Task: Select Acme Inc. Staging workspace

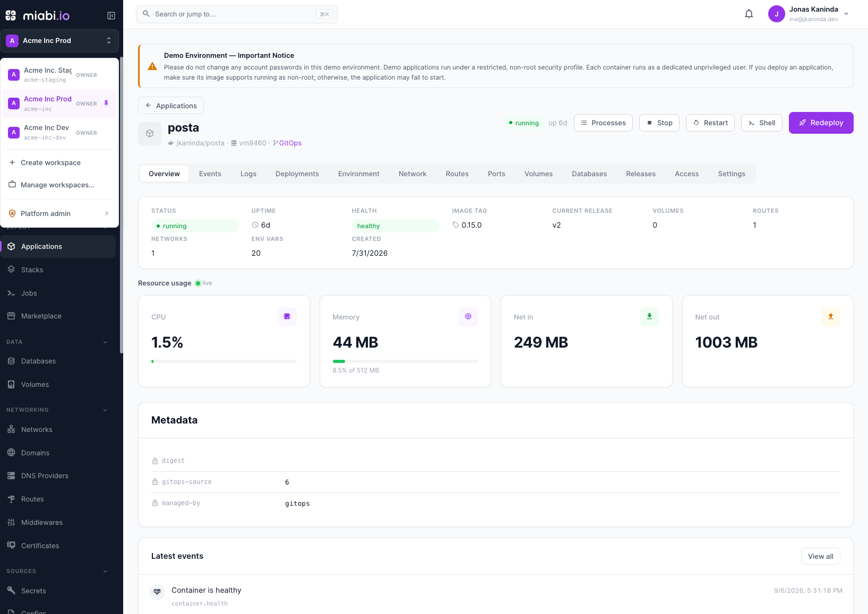Action: (x=59, y=75)
